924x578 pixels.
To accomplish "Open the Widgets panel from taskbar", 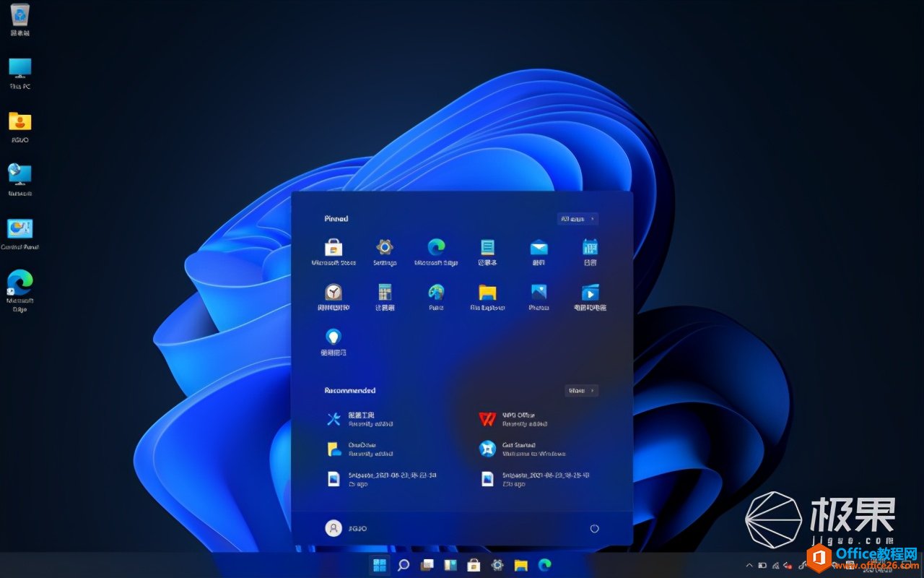I will [x=450, y=565].
